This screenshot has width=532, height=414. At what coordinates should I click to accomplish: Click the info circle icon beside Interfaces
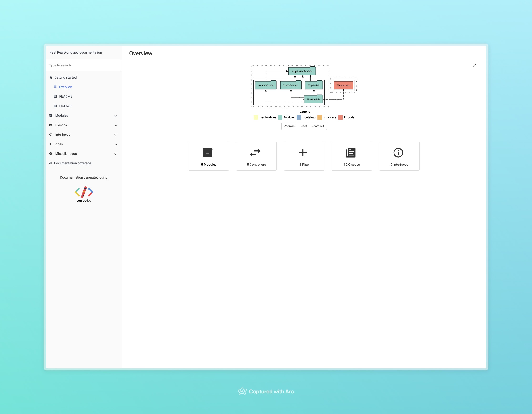(x=51, y=134)
